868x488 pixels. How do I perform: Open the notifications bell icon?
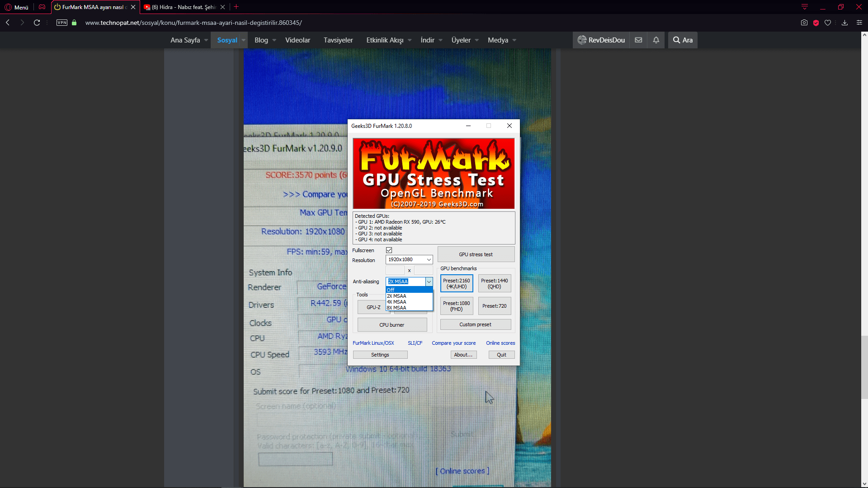click(x=656, y=40)
